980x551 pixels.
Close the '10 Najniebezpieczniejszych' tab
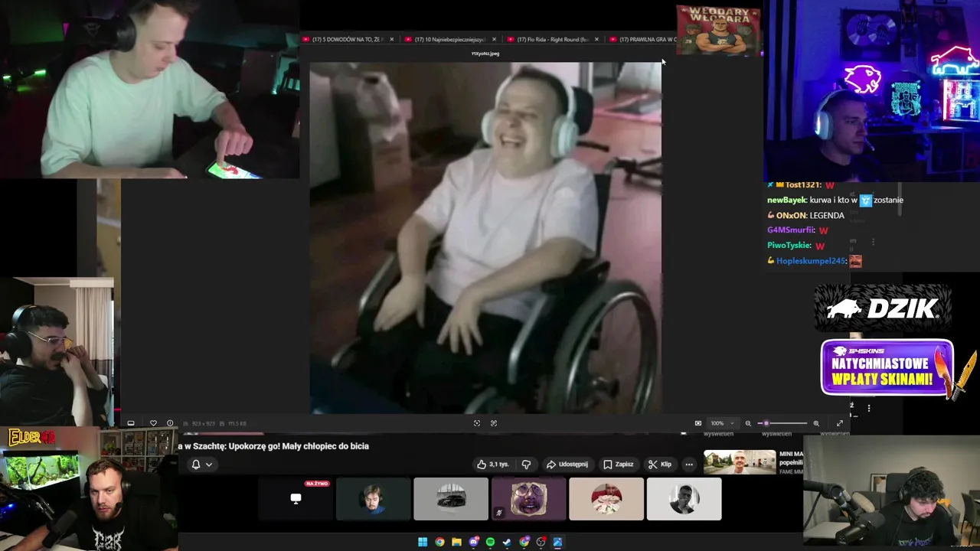pos(494,39)
